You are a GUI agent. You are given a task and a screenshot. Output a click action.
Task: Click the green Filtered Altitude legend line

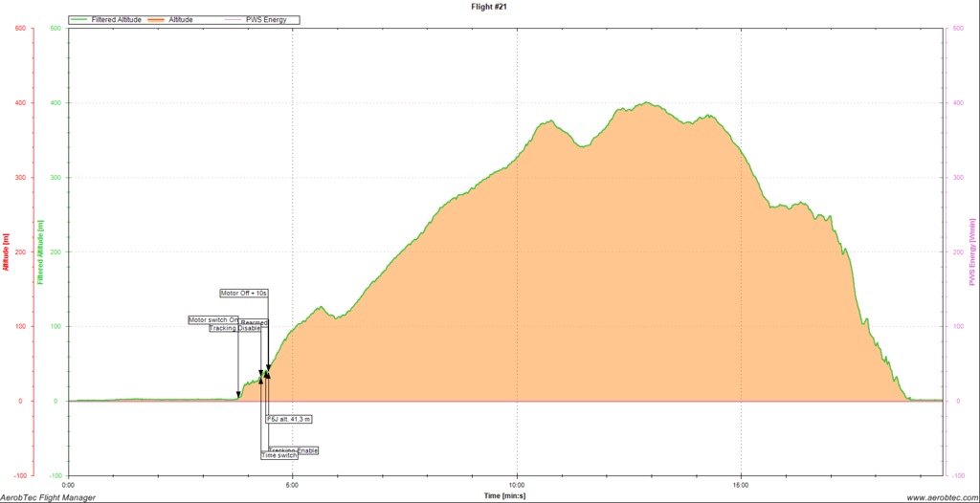click(80, 19)
